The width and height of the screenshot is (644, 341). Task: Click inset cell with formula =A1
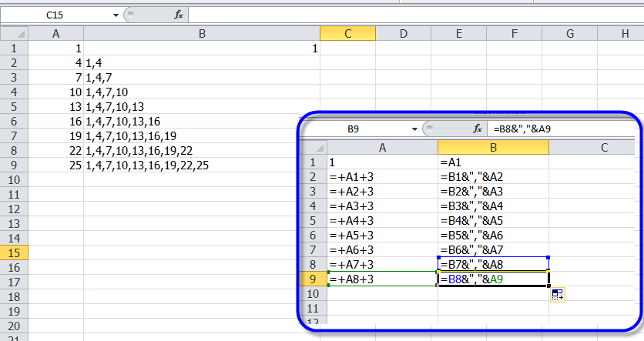click(493, 162)
